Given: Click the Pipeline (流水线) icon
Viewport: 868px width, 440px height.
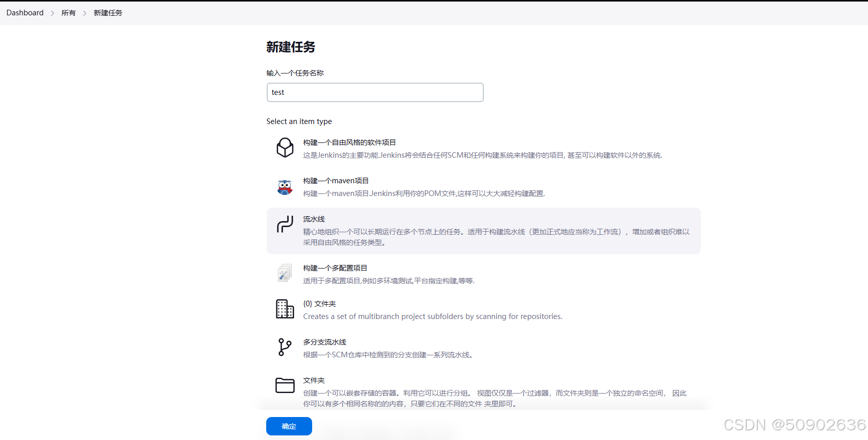Looking at the screenshot, I should [x=285, y=224].
